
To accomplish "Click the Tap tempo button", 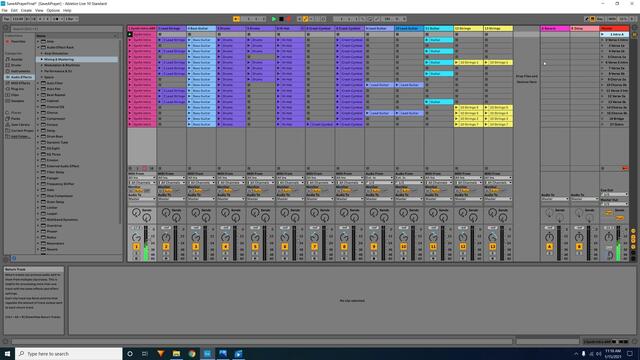I will pos(6,19).
